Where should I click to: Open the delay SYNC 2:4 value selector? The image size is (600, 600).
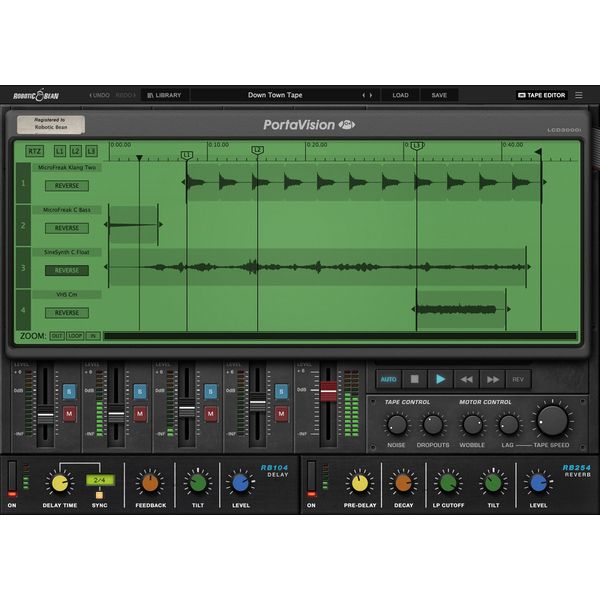pyautogui.click(x=98, y=480)
